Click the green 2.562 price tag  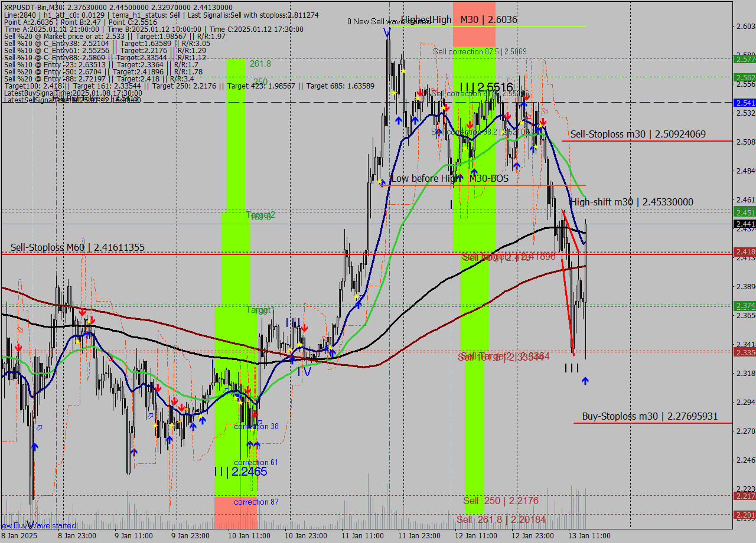tap(744, 77)
